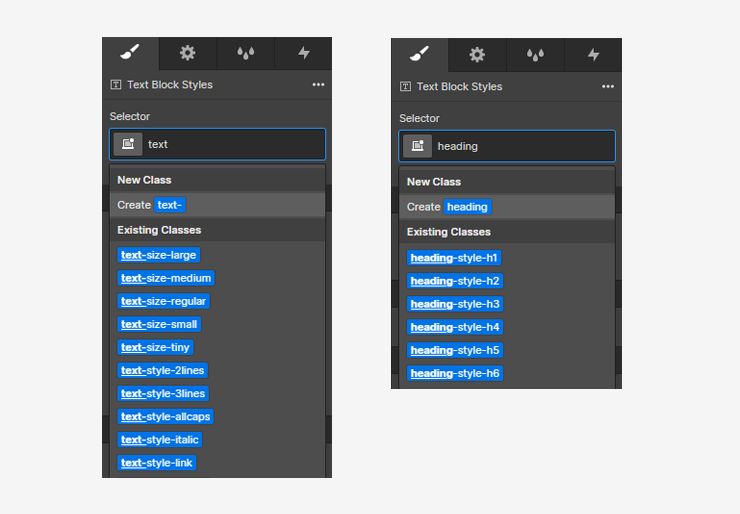
Task: Open the Settings gear tab in right panel
Action: click(x=477, y=55)
